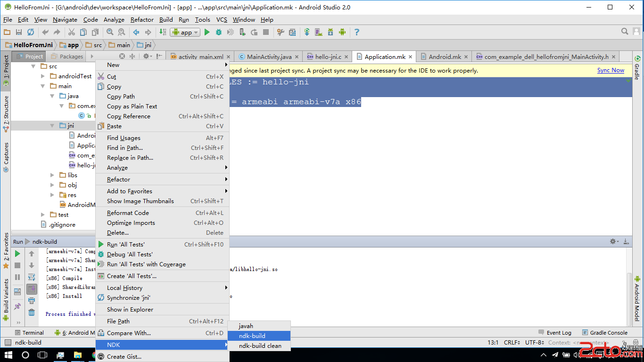Click the Project Structure toolbar icon
This screenshot has width=644, height=362.
[x=292, y=32]
